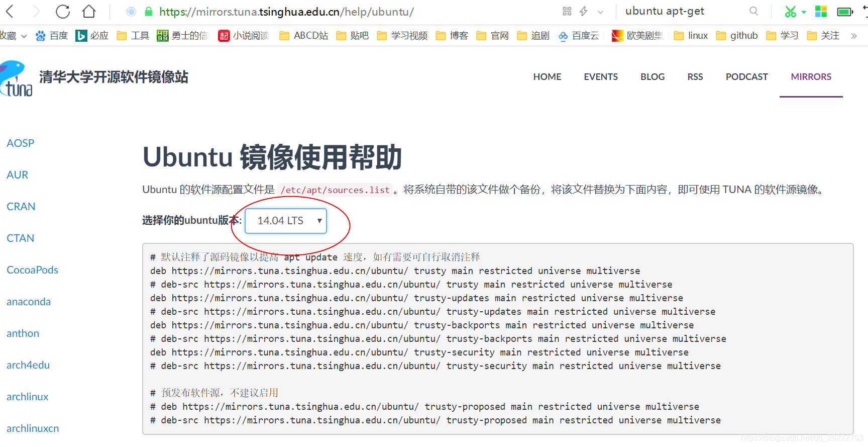Go back with browser back arrow
The image size is (868, 447).
pyautogui.click(x=10, y=11)
